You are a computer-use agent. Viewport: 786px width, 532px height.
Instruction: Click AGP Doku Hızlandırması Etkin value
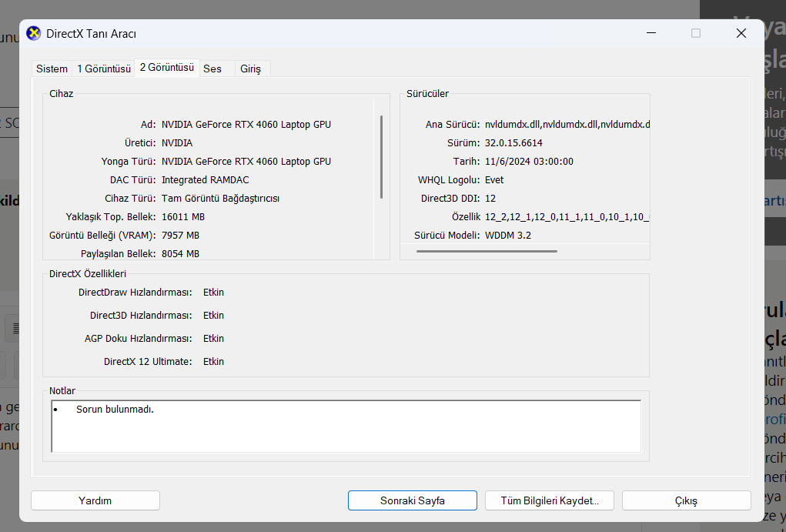click(213, 339)
